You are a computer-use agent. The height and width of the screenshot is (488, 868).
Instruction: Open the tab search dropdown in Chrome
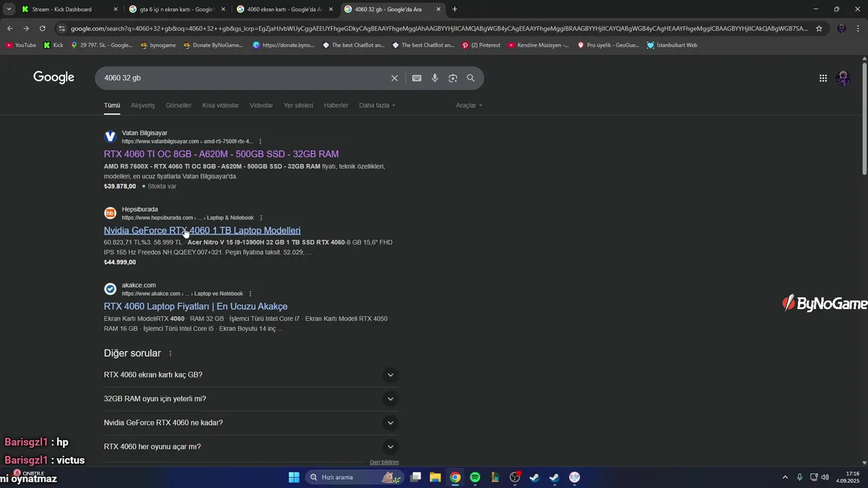click(x=9, y=9)
